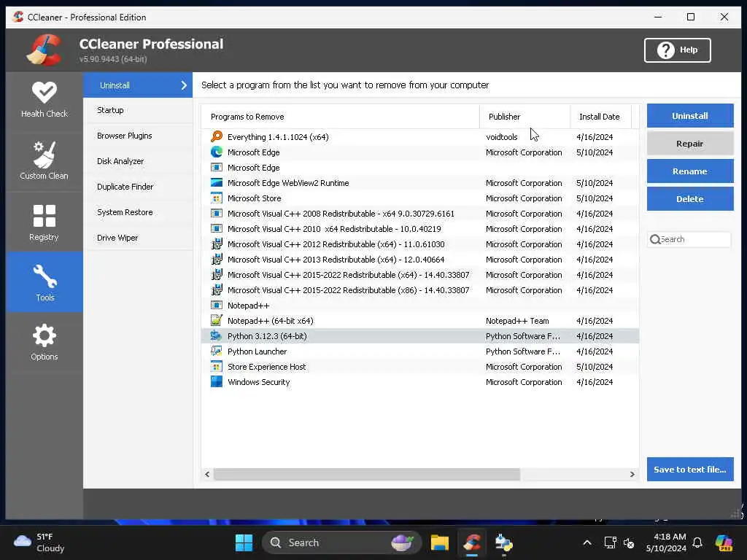This screenshot has height=560, width=747.
Task: Click the Delete button
Action: click(x=690, y=199)
